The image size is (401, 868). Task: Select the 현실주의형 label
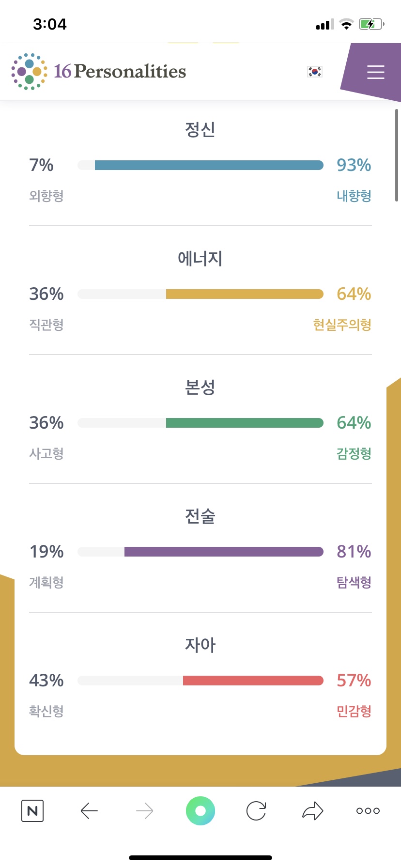coord(342,325)
